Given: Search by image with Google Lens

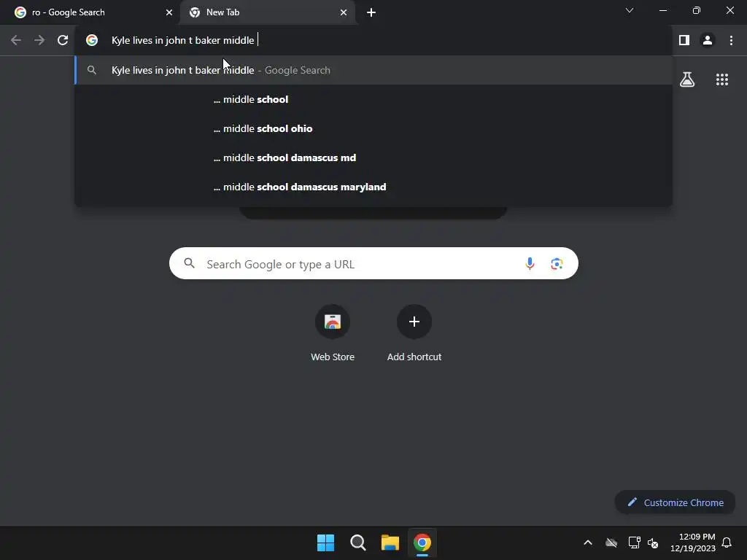Looking at the screenshot, I should (557, 263).
